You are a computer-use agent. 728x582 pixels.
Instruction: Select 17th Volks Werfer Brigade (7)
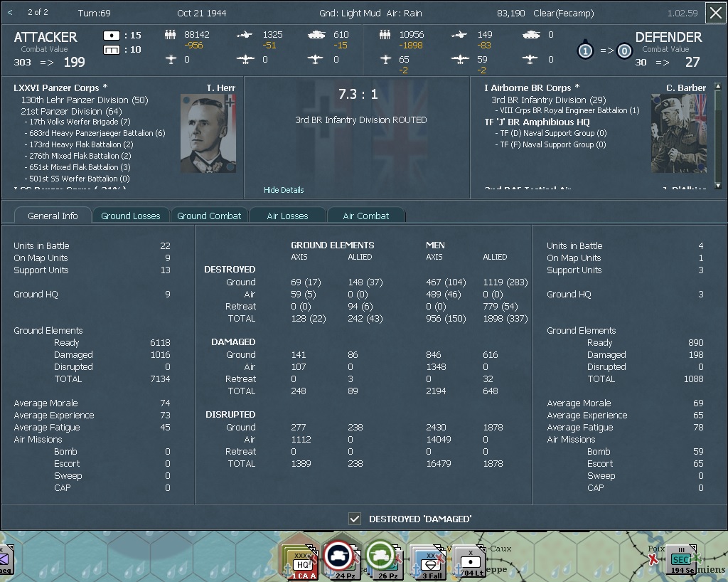pos(77,122)
